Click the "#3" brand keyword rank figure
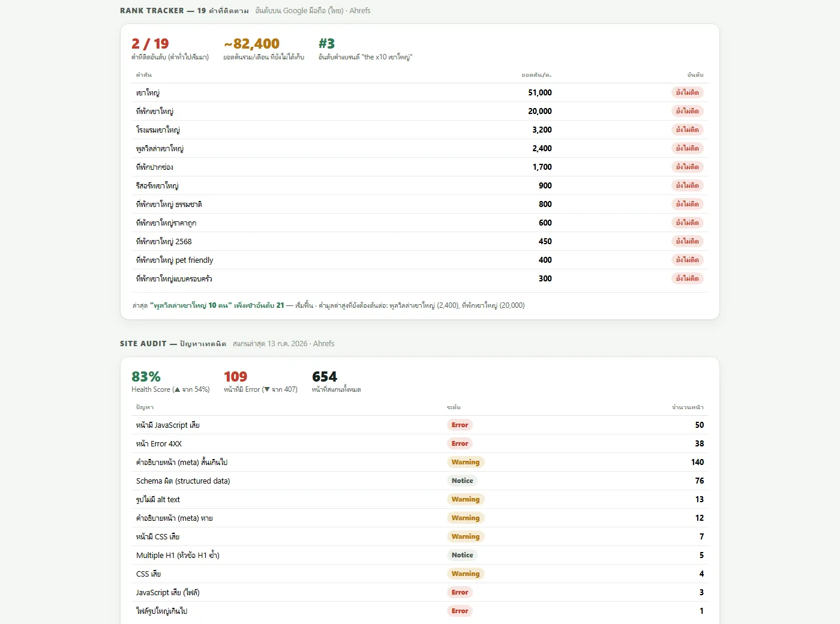Viewport: 840px width, 624px height. coord(326,44)
